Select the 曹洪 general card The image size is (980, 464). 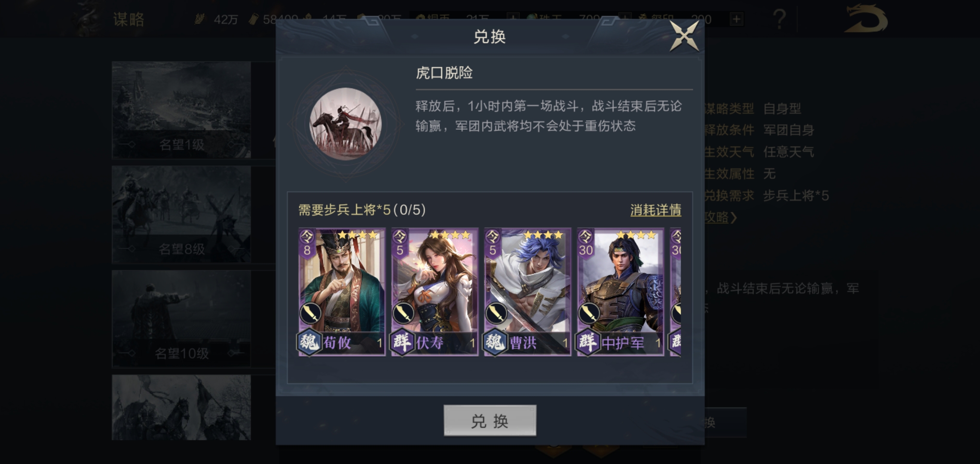pos(527,292)
